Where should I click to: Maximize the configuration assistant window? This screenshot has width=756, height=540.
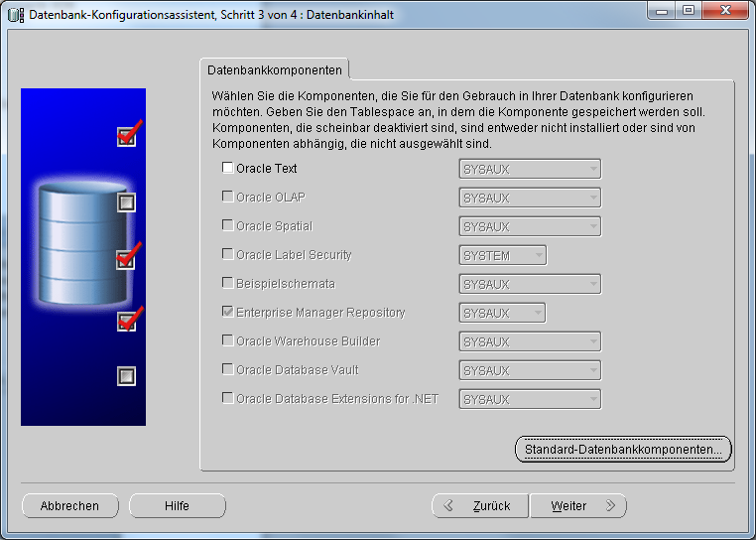(x=688, y=10)
